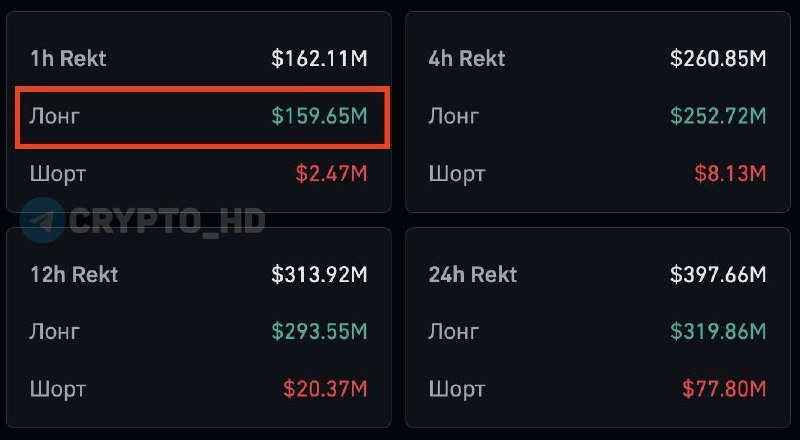Click the 4h Шорт value $8.13M

click(x=731, y=174)
